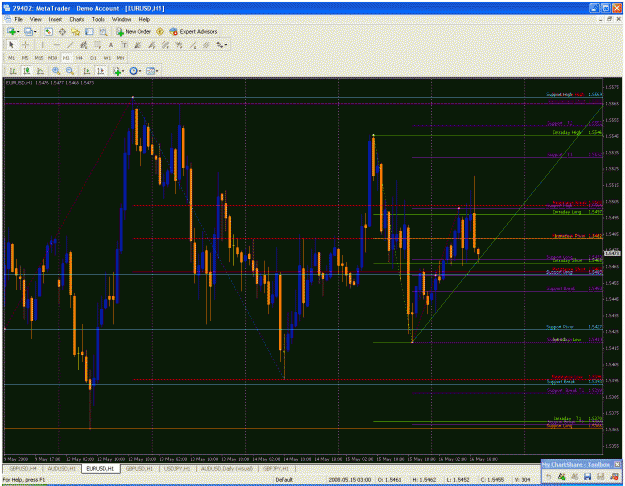Zoom in on the chart
The height and width of the screenshot is (486, 625).
coord(56,71)
